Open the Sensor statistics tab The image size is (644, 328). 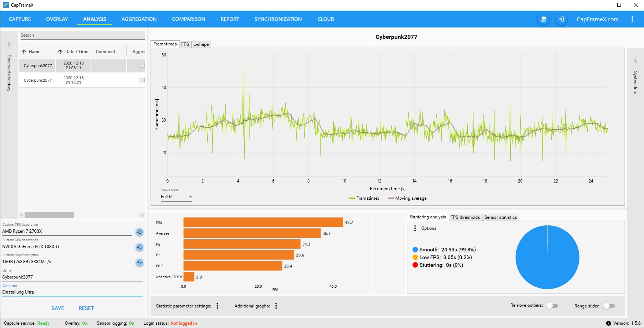click(500, 217)
